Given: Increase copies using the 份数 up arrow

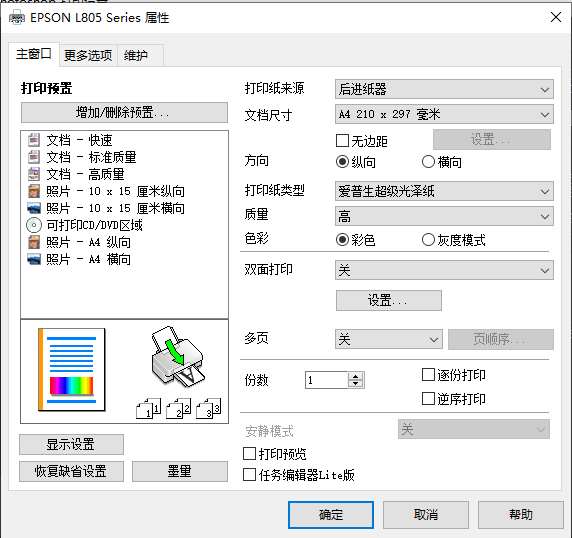Looking at the screenshot, I should 355,376.
